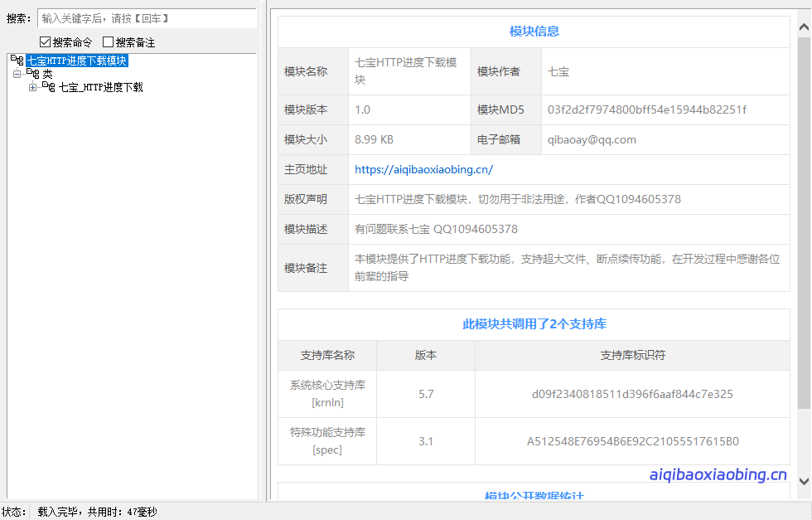Viewport: 812px width, 520px height.
Task: Select the 类 tree item
Action: click(x=48, y=73)
